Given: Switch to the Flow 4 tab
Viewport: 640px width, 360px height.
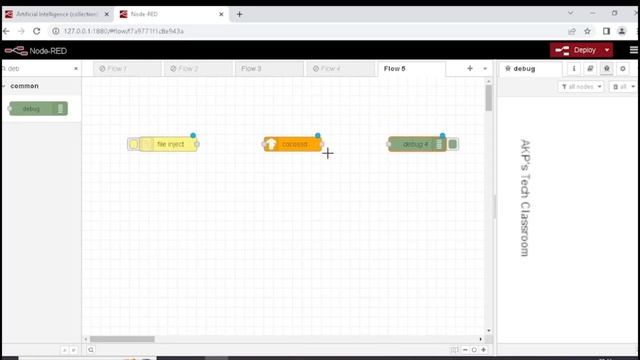Looking at the screenshot, I should pyautogui.click(x=340, y=69).
